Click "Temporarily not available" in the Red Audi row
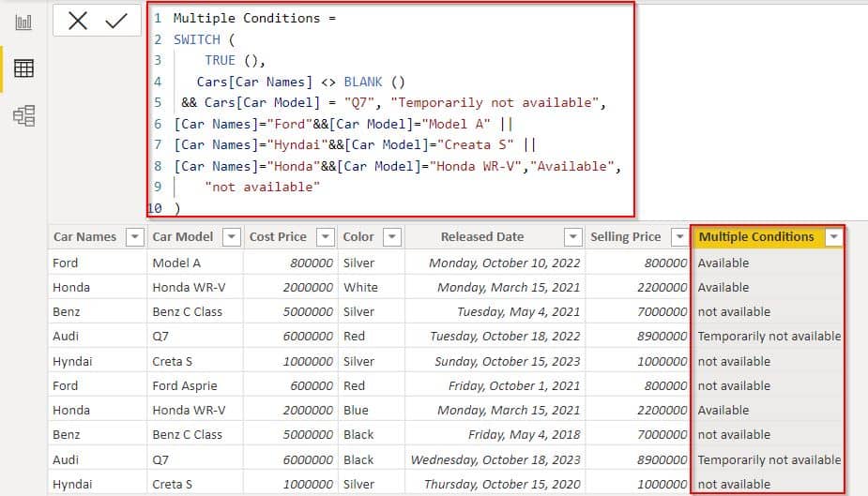868x496 pixels. click(x=769, y=337)
